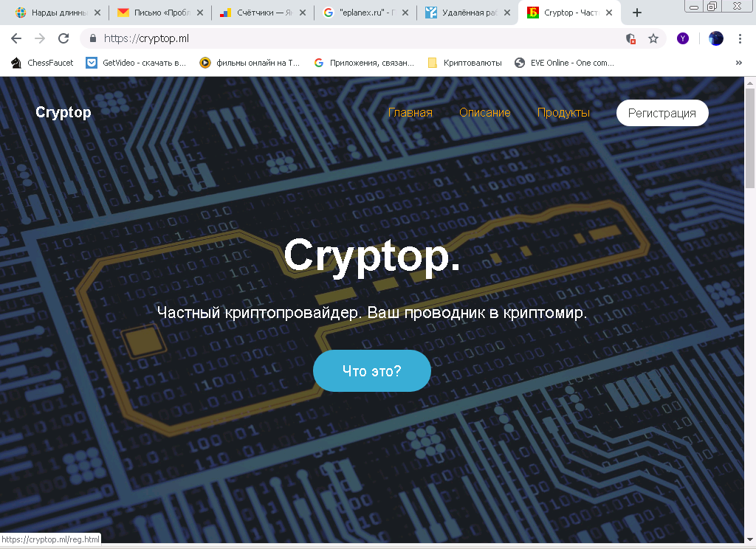Close the Удалённая работа tab
This screenshot has width=756, height=549.
pyautogui.click(x=506, y=13)
